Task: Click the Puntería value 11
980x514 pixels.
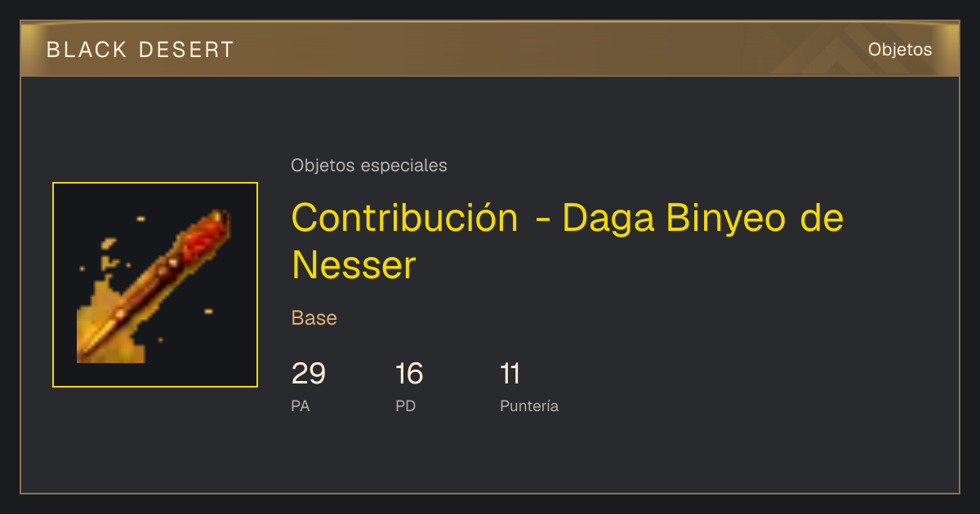Action: point(510,374)
